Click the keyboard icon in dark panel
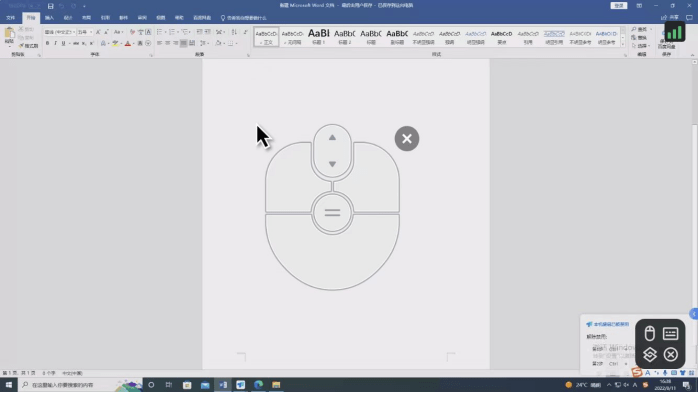698x393 pixels. click(670, 333)
